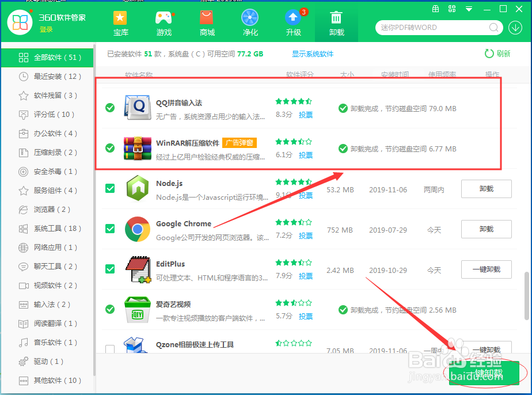Select 视频软件 (2) category
Image resolution: width=532 pixels, height=395 pixels.
pos(47,286)
